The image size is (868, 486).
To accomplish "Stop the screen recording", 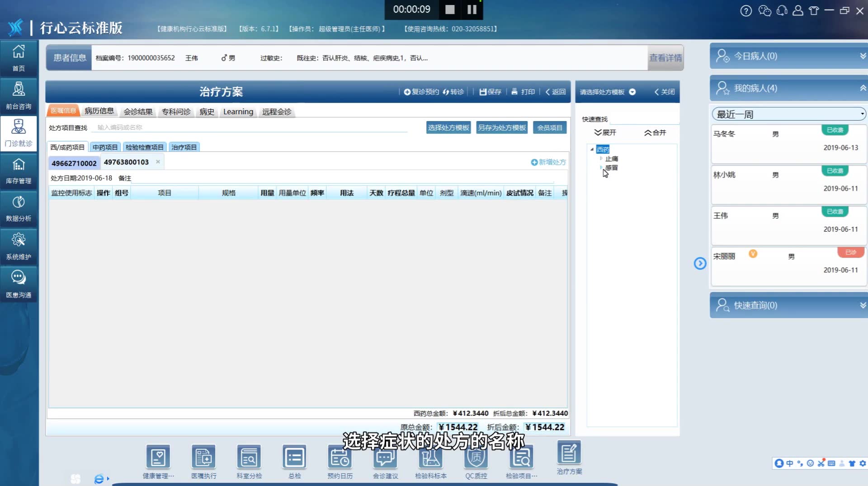I will coord(450,9).
